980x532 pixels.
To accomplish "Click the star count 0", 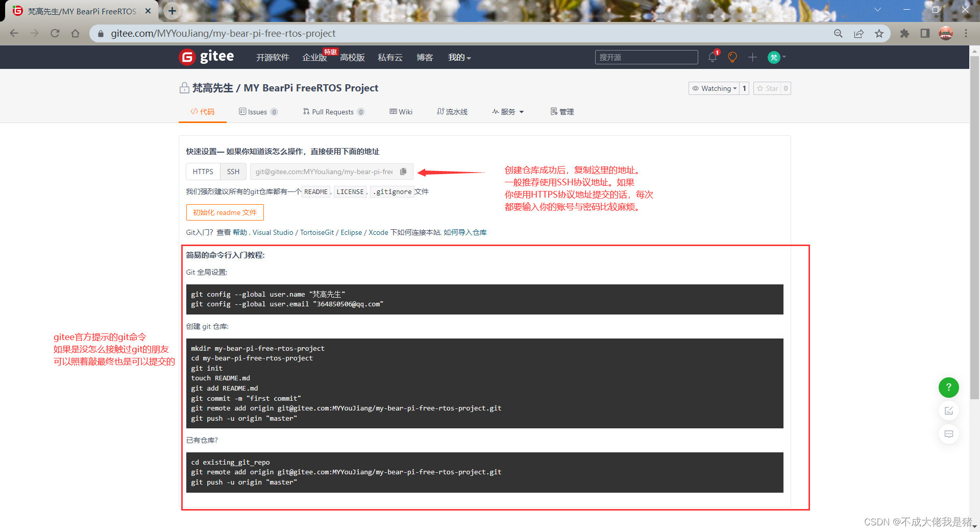I will point(786,88).
